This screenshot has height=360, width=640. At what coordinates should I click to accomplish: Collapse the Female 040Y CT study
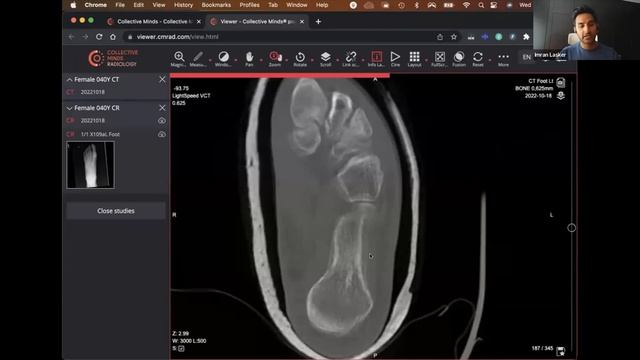(x=69, y=80)
